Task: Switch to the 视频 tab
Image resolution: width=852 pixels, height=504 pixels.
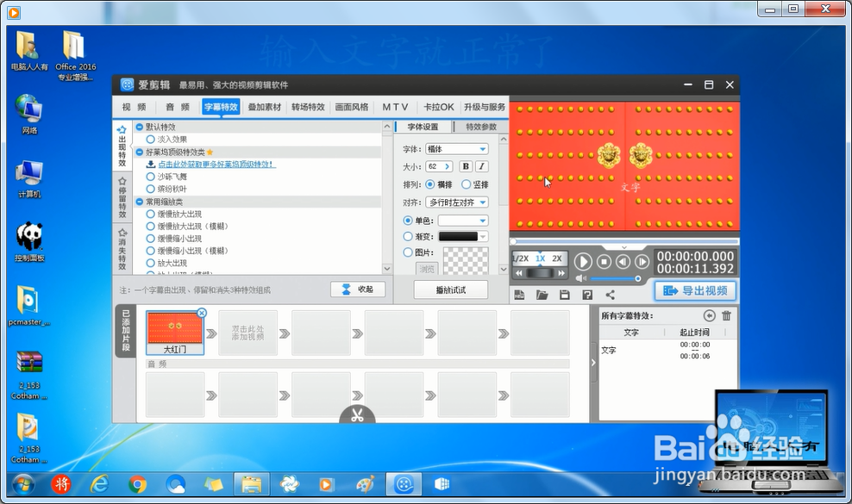Action: [x=134, y=107]
